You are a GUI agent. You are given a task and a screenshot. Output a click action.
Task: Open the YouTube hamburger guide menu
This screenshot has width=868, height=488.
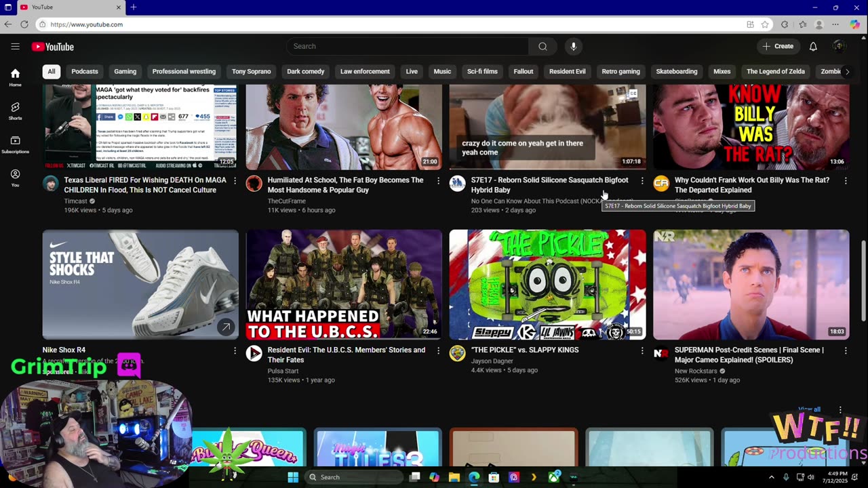tap(15, 47)
